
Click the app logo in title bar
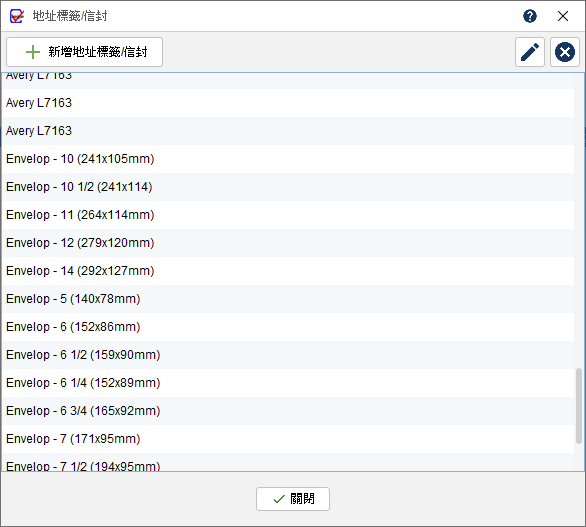click(17, 16)
